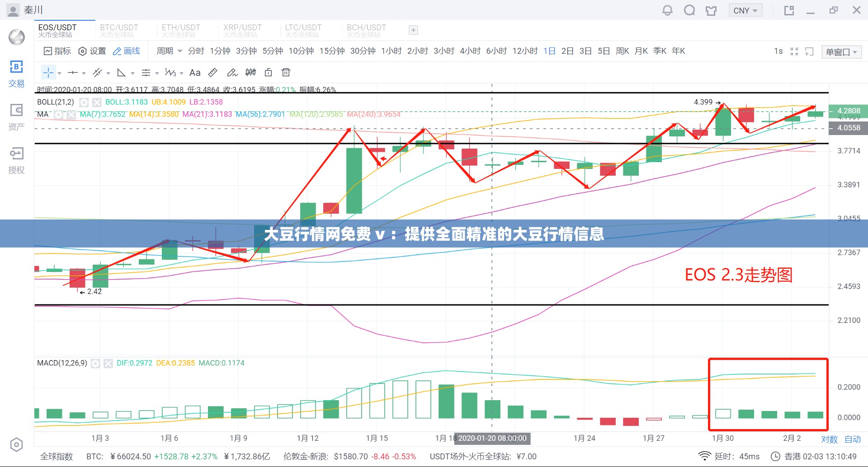This screenshot has width=868, height=467.
Task: Expand the CNY currency dropdown
Action: (745, 10)
